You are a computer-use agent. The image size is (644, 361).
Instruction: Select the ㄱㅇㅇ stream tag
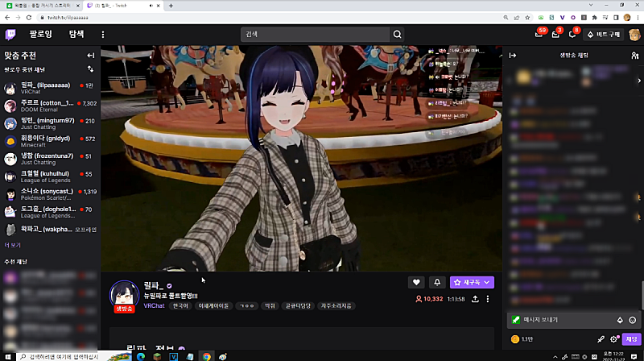pos(247,306)
